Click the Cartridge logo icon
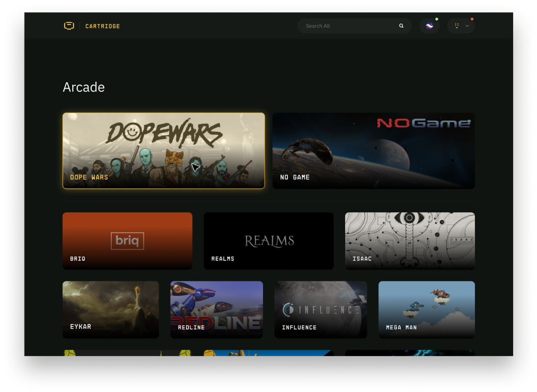Viewport: 537px width, 392px height. point(69,26)
